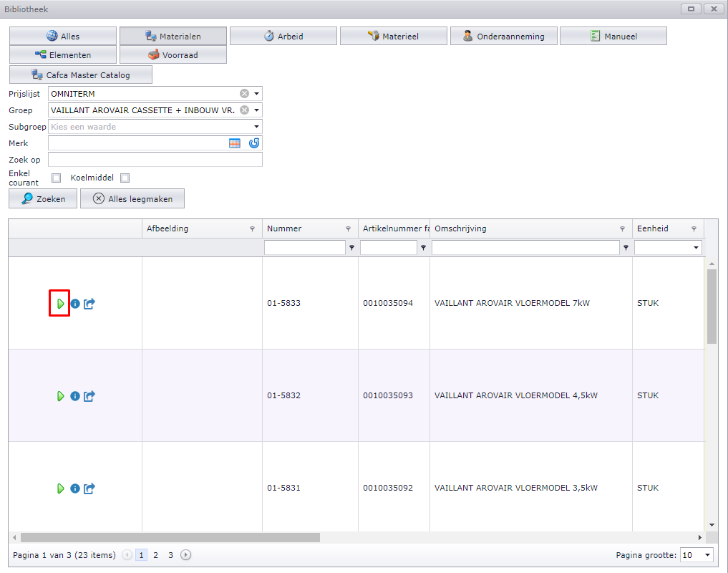The width and height of the screenshot is (728, 573).
Task: Click export icon for 01-5833 row
Action: coord(89,304)
